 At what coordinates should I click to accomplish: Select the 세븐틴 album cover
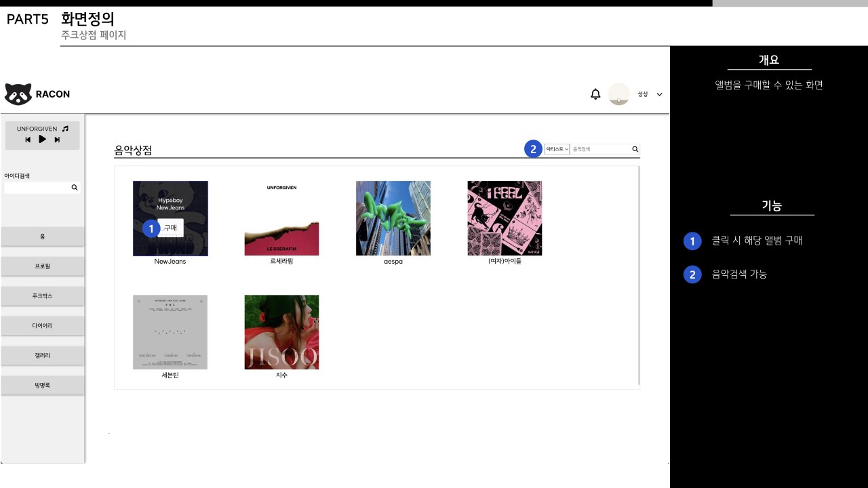(x=170, y=332)
